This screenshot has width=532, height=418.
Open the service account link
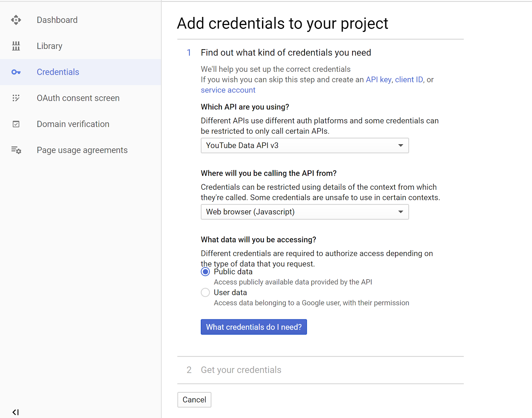pyautogui.click(x=228, y=90)
